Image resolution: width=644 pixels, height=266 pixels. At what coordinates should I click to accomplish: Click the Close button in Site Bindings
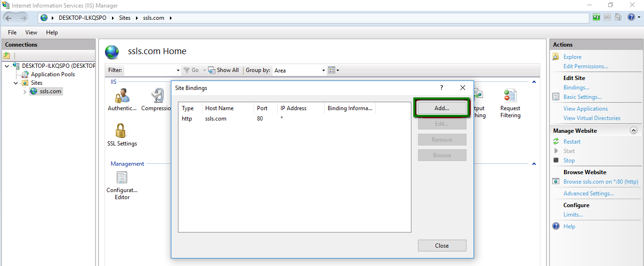coord(442,246)
